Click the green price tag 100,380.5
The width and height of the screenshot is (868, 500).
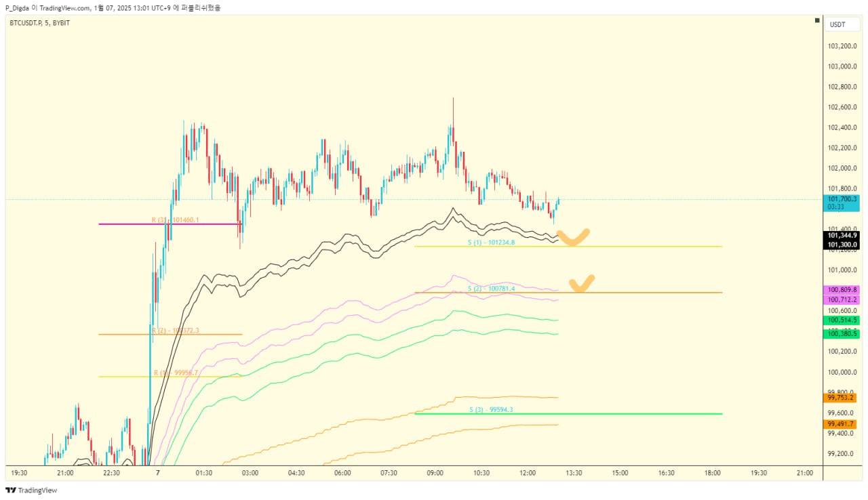[842, 333]
